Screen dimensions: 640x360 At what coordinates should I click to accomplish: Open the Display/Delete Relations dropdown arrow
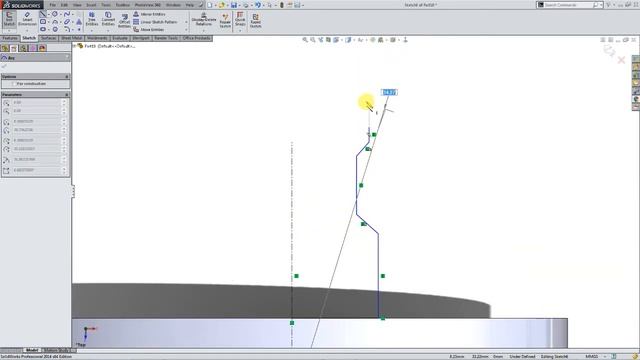point(204,30)
